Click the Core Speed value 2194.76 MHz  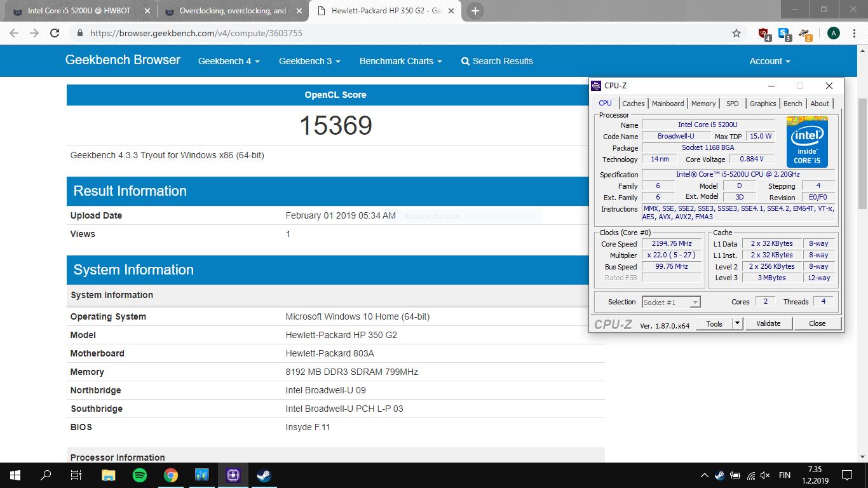[671, 243]
